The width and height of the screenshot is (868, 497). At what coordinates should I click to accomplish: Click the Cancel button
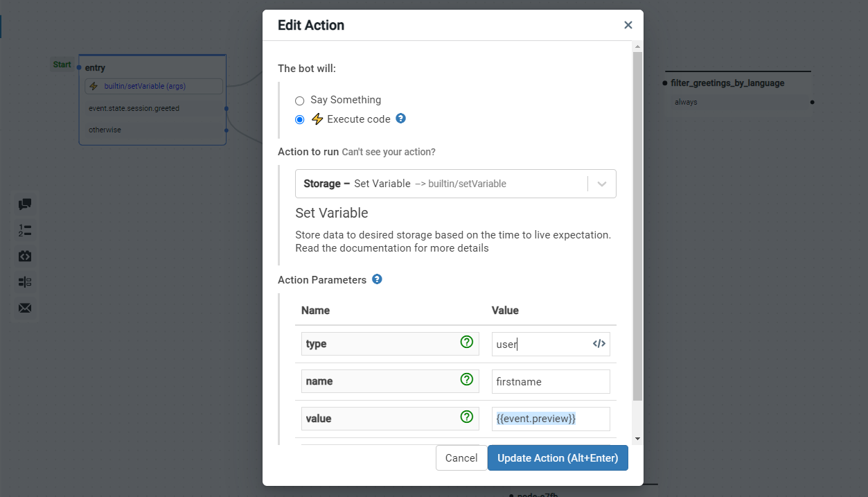coord(461,458)
